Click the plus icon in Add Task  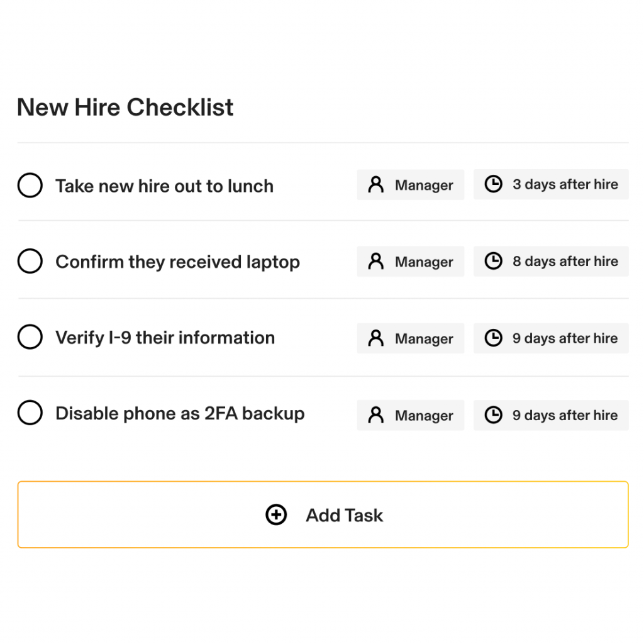[276, 514]
